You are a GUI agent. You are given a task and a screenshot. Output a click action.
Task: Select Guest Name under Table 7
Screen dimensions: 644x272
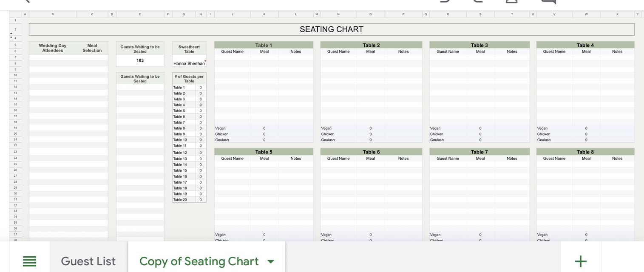pos(448,159)
